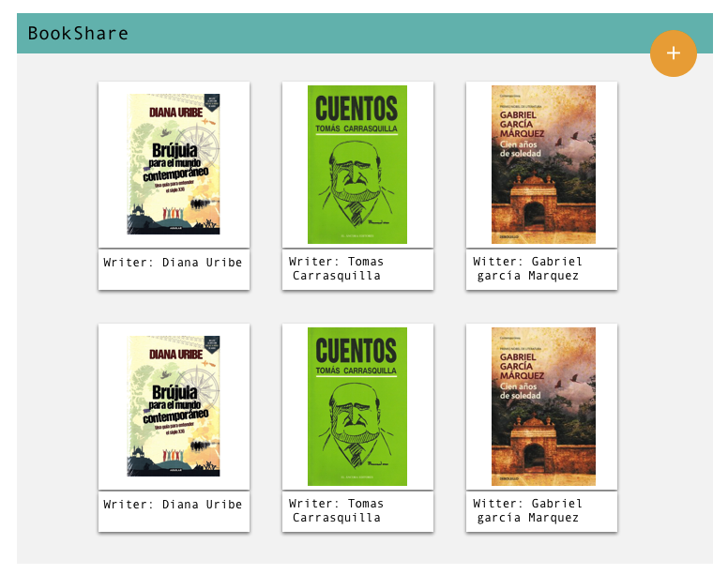
Task: Open the top-row Brújula book cover
Action: point(174,164)
